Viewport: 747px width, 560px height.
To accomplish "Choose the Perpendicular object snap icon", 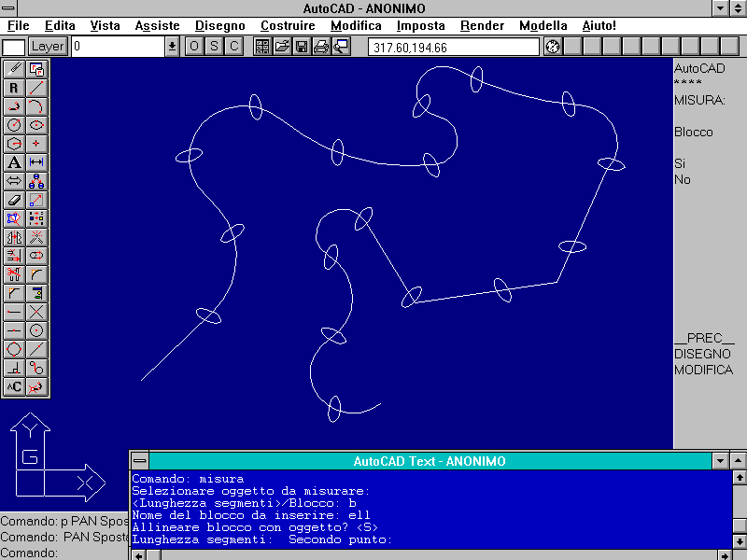I will pyautogui.click(x=14, y=368).
